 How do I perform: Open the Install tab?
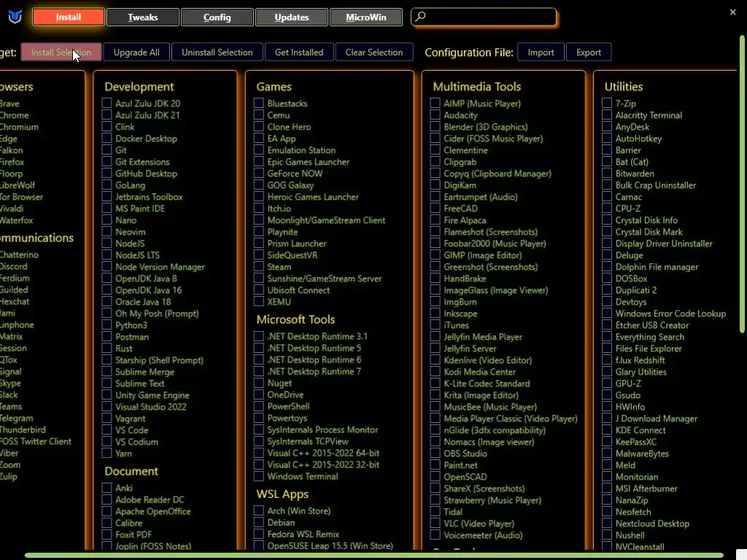(x=68, y=17)
